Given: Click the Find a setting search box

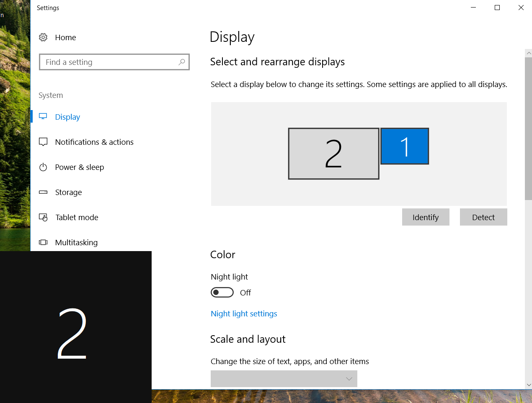Looking at the screenshot, I should click(x=111, y=62).
